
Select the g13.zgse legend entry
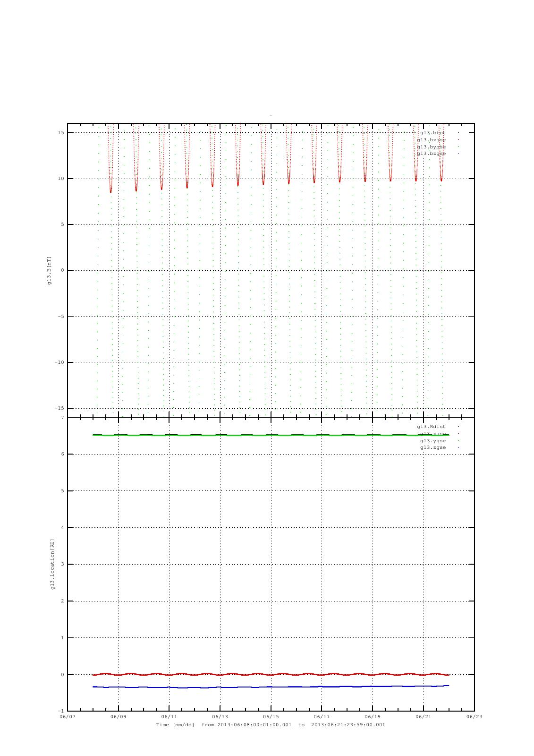pyautogui.click(x=433, y=447)
